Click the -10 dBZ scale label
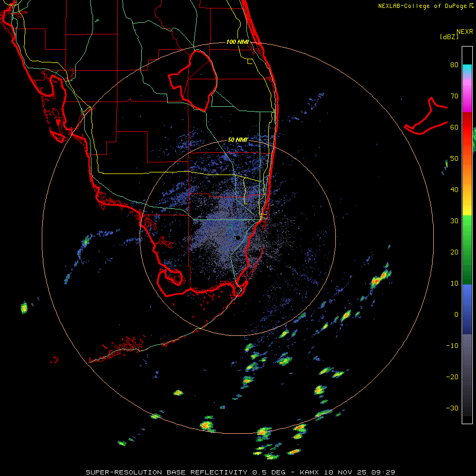This screenshot has height=476, width=476. coord(452,346)
